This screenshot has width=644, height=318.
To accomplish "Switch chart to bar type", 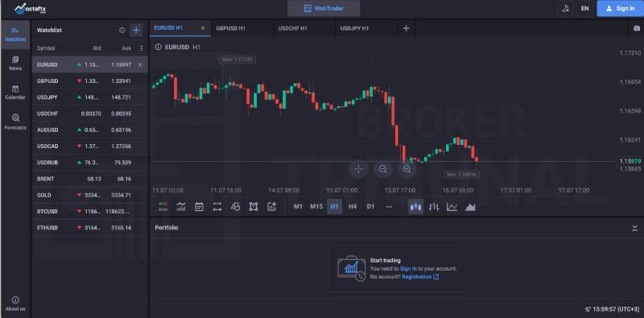I will [434, 207].
